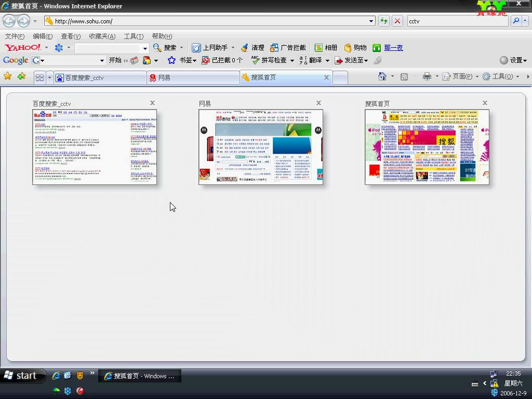Click the red X Stop loading button
Viewport: 532px width, 399px height.
[x=397, y=21]
